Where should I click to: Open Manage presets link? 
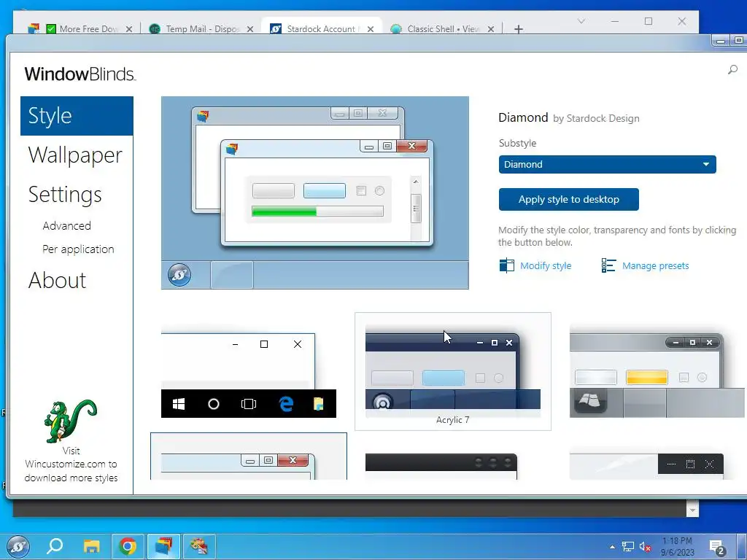tap(656, 265)
